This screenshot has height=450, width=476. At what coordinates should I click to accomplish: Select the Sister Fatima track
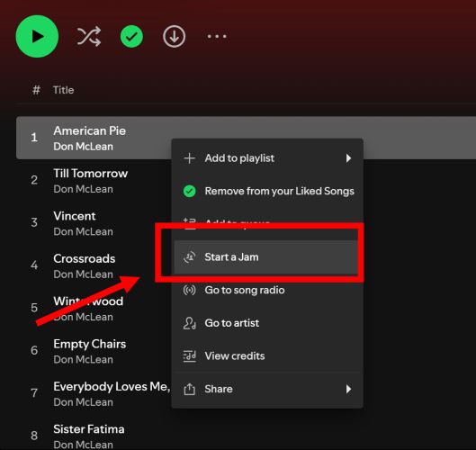[x=89, y=429]
